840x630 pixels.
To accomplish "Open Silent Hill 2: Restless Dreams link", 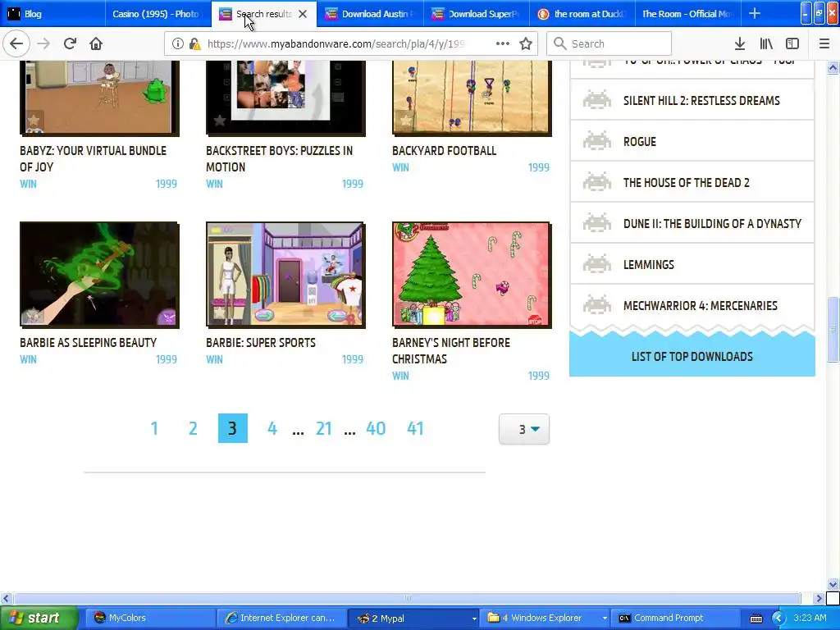I will click(x=701, y=100).
